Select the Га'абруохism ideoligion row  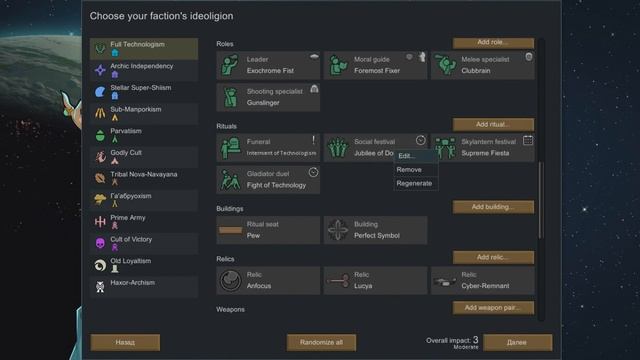coord(144,200)
